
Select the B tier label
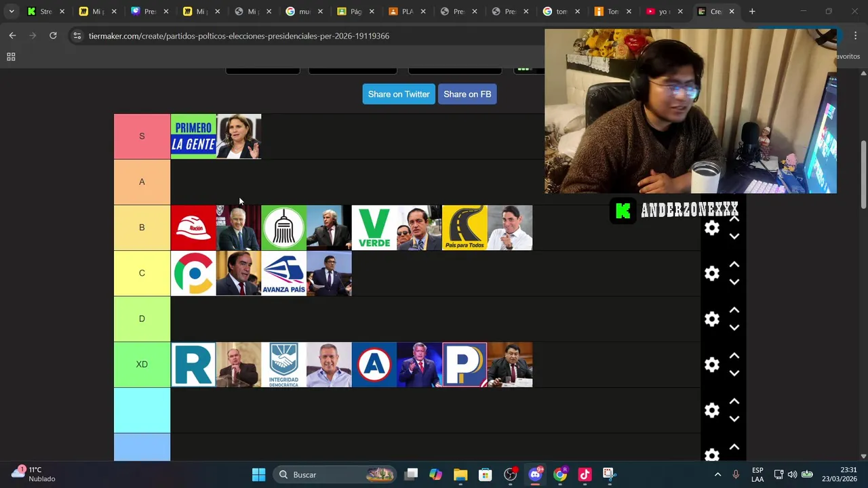point(142,227)
